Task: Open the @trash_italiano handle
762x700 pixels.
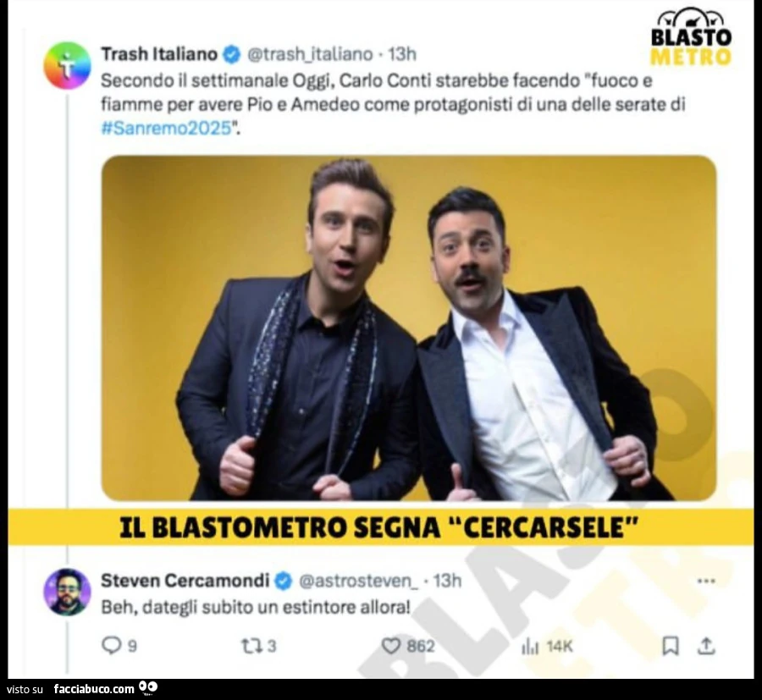Action: click(x=310, y=54)
